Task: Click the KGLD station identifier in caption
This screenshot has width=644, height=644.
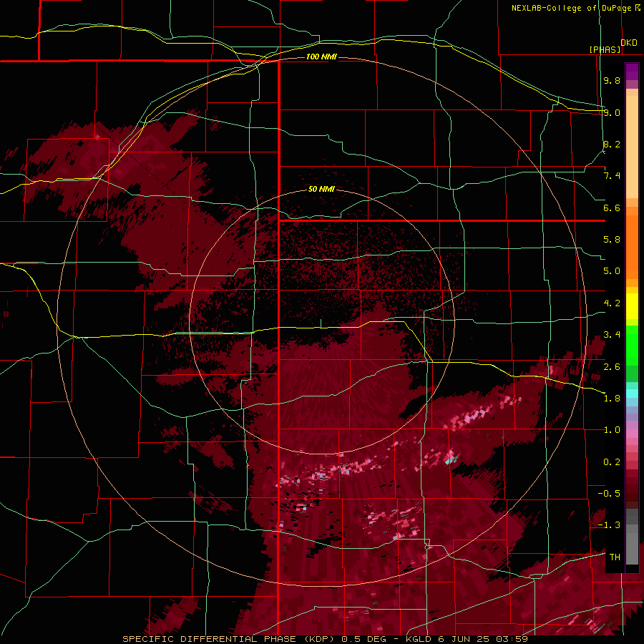Action: (x=420, y=639)
